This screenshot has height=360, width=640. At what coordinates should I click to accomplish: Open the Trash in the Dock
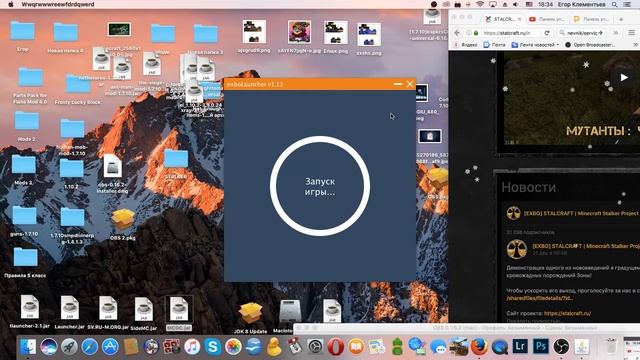point(611,347)
